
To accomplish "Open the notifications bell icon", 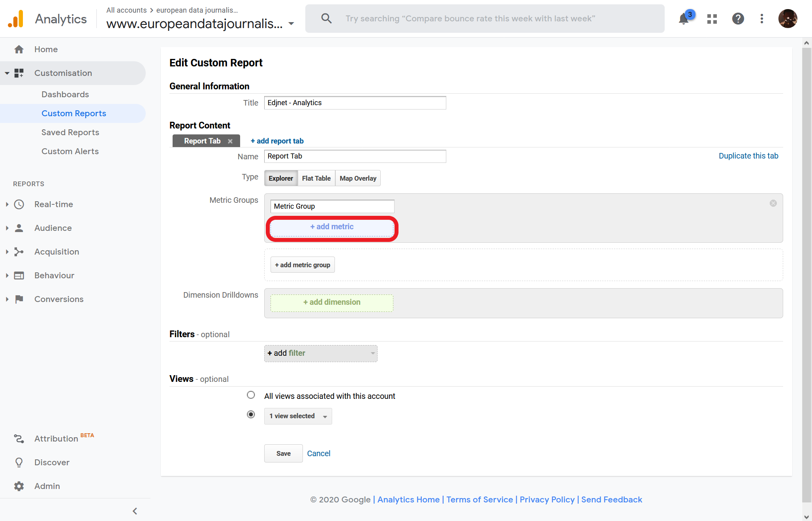I will [684, 19].
